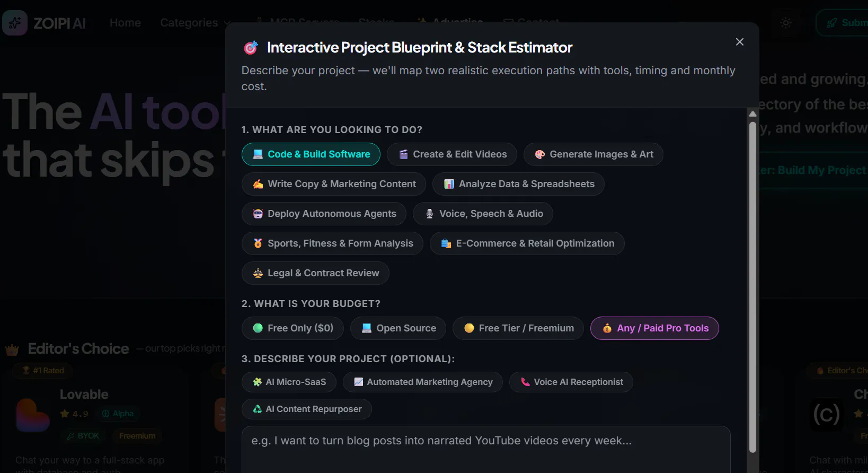Click the laptop icon in Open Source
The width and height of the screenshot is (868, 473).
(367, 328)
